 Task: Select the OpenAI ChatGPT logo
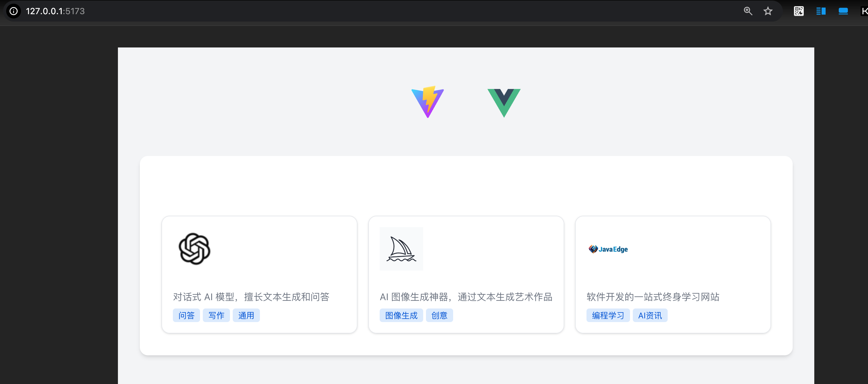tap(194, 249)
